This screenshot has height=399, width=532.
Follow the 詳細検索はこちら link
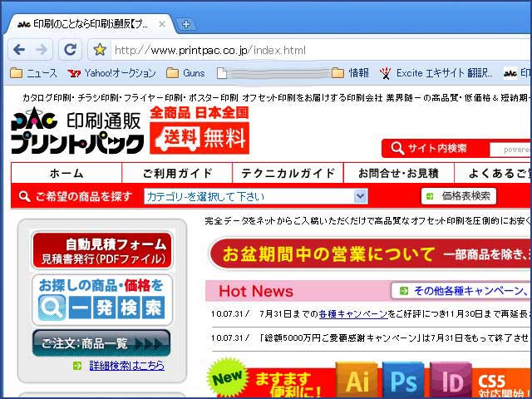126,365
